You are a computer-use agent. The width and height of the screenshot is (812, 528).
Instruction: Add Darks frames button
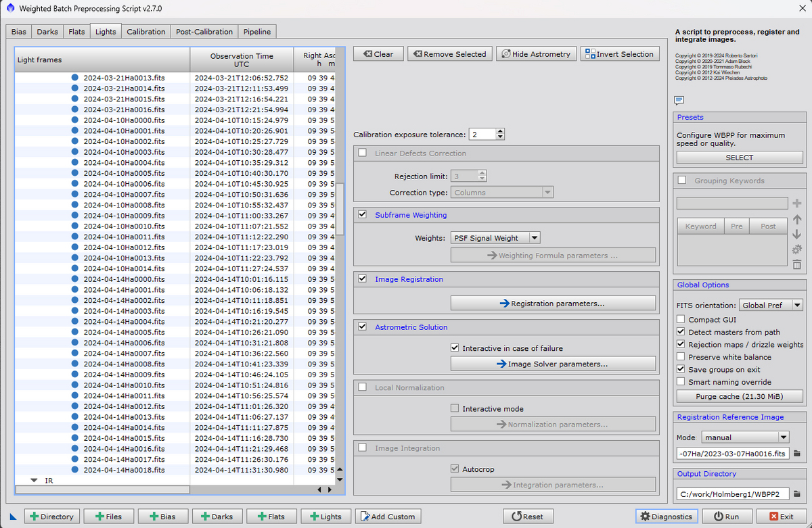(x=217, y=517)
